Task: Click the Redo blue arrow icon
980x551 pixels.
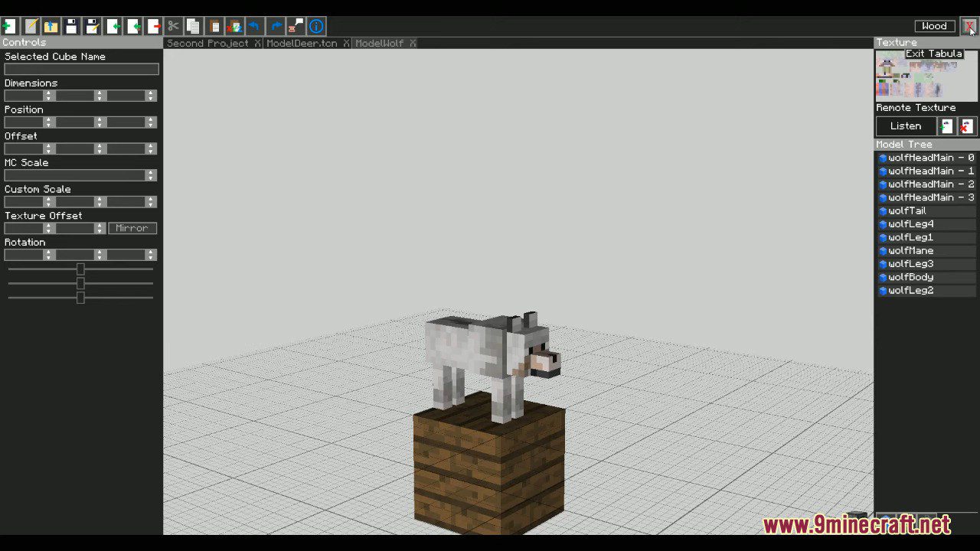Action: coord(276,26)
